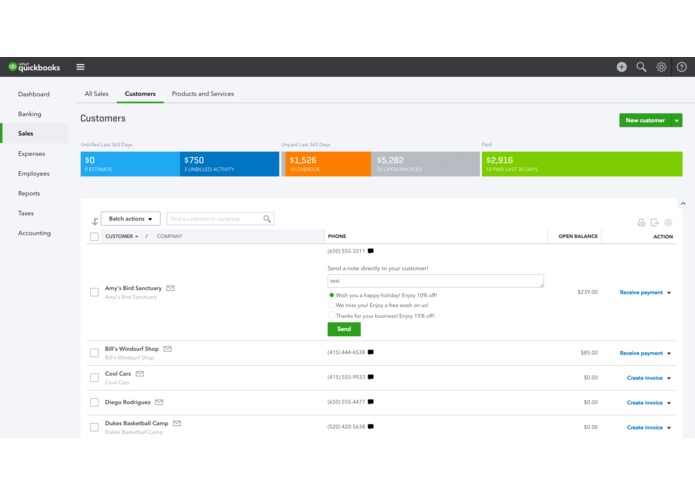
Task: Tick the select-all checkbox in the table header
Action: point(94,236)
